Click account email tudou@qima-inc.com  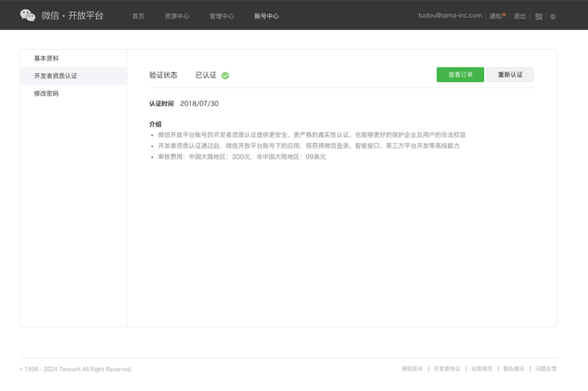[x=450, y=15]
